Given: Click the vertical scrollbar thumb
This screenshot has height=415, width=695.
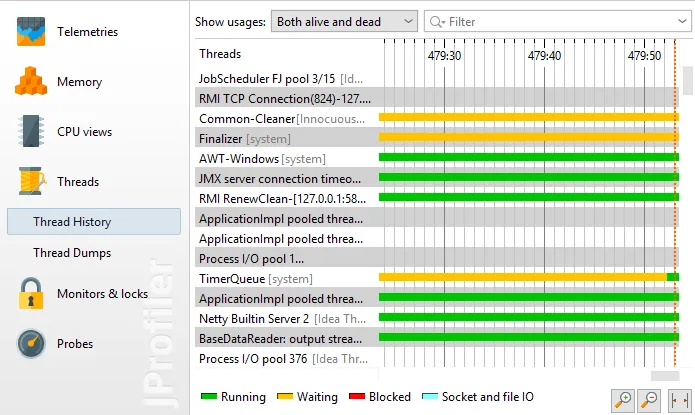Looking at the screenshot, I should (687, 80).
